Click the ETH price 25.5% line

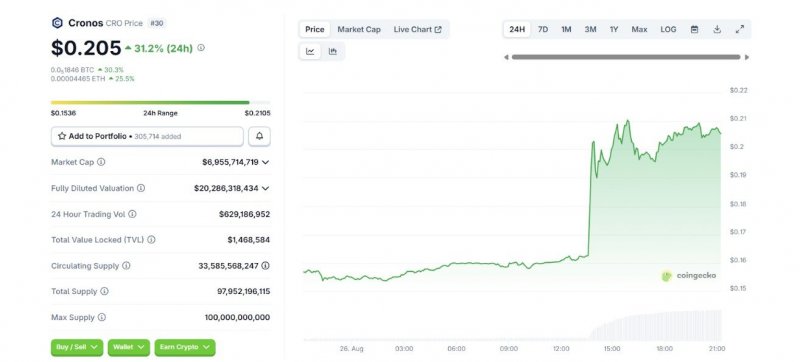(93, 79)
